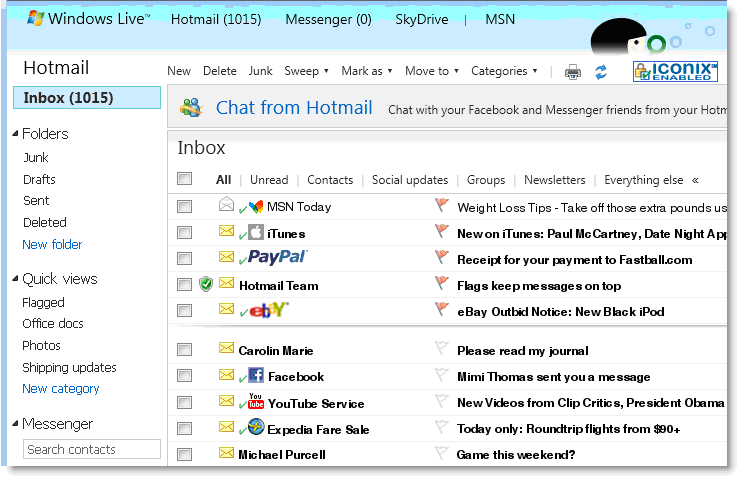Tick the select-all checkbox above messages
The image size is (739, 478).
point(184,179)
